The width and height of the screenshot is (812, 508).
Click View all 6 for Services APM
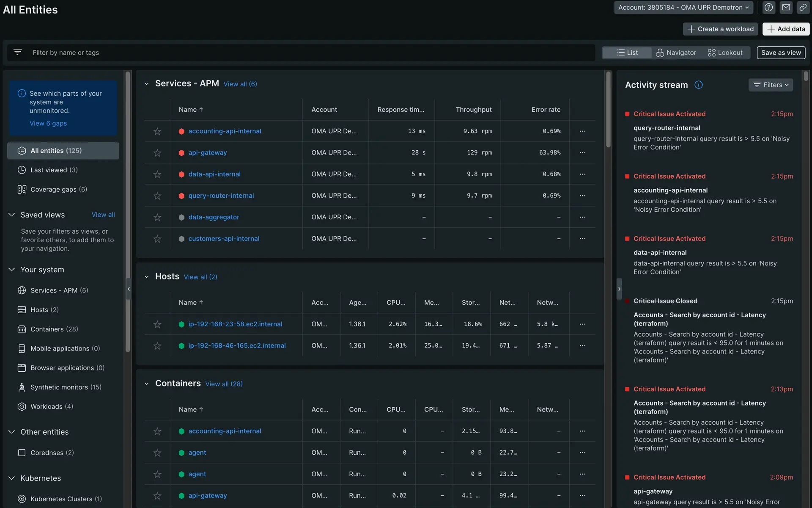tap(240, 84)
